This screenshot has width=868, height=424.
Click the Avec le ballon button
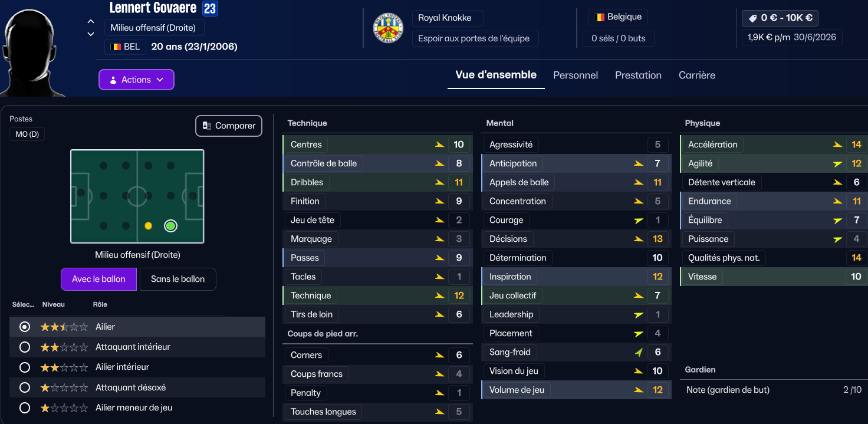(x=98, y=280)
